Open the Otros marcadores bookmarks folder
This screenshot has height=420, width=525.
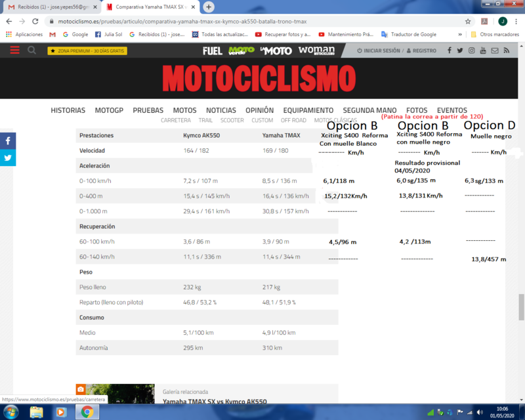495,34
